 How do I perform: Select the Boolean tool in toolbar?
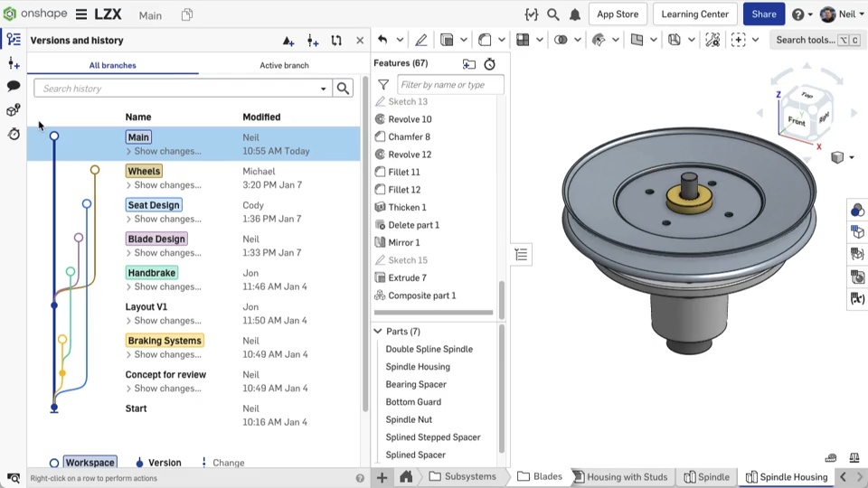(x=561, y=39)
